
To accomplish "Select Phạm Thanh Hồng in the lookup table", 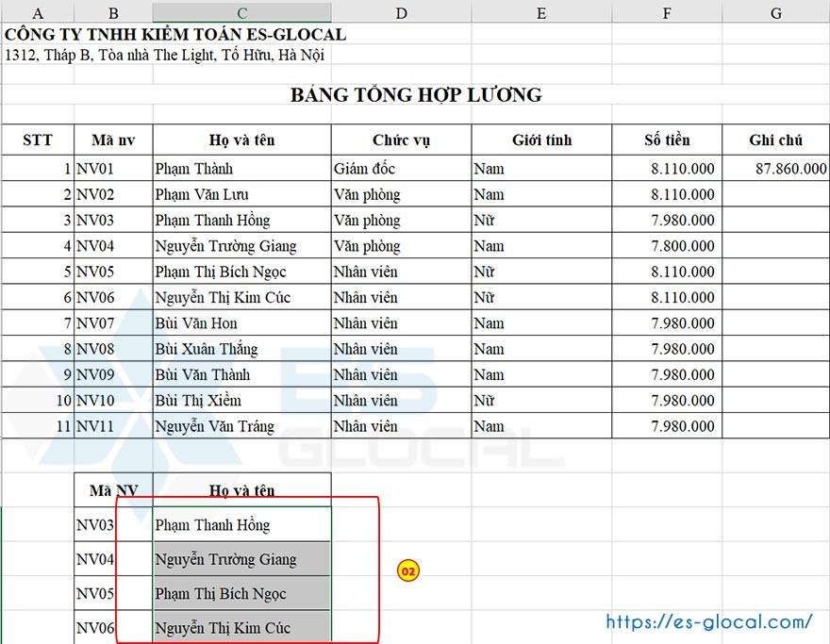I will point(241,524).
